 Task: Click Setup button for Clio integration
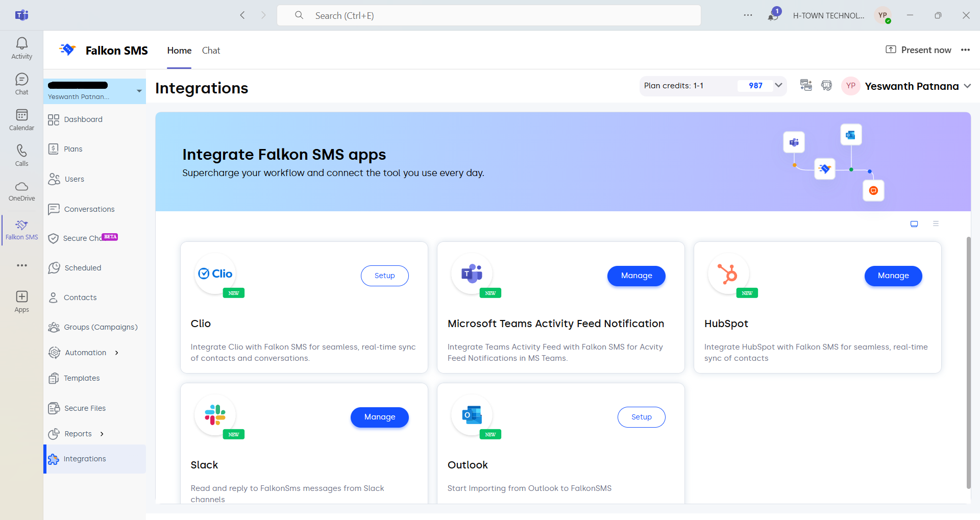[x=384, y=276]
